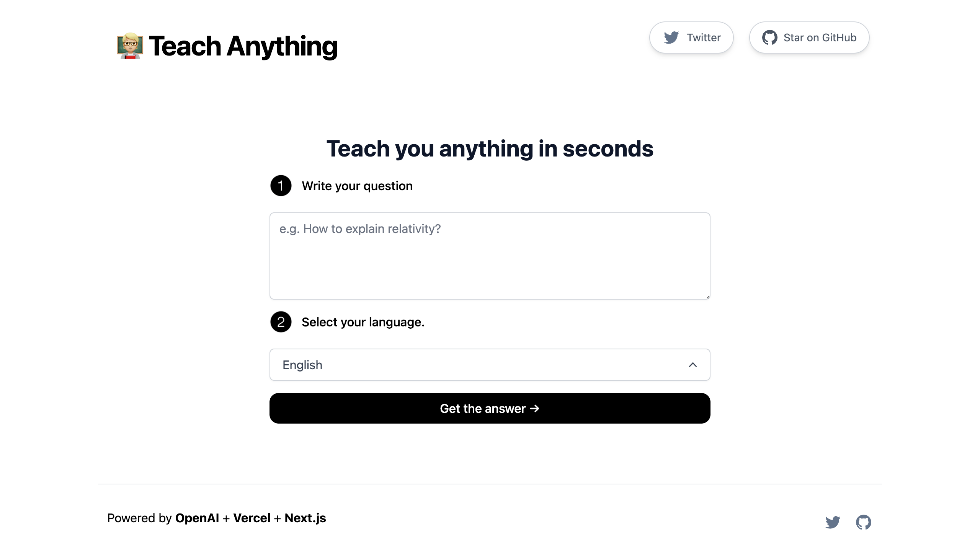Expand the language selection list
Image resolution: width=980 pixels, height=551 pixels.
pos(490,365)
